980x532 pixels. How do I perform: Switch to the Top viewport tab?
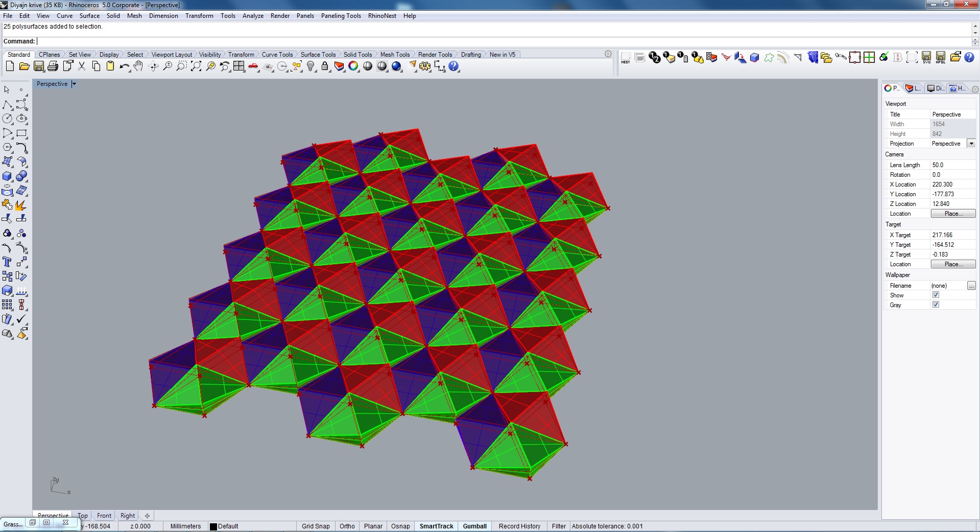pos(83,516)
